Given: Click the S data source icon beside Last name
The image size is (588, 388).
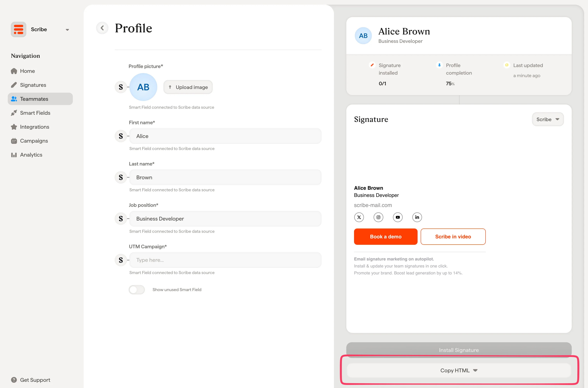Looking at the screenshot, I should click(121, 177).
